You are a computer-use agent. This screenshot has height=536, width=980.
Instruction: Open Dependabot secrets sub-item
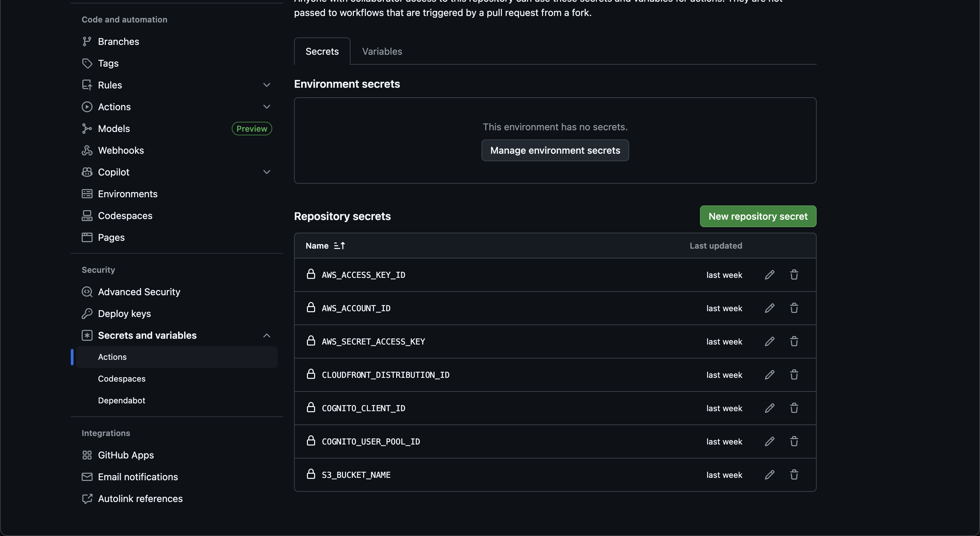[x=121, y=400]
